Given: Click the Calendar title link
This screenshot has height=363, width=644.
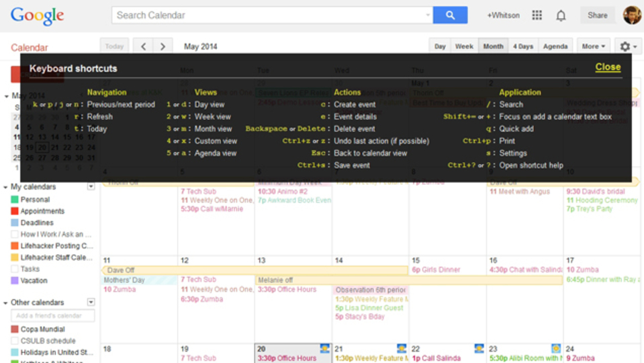Looking at the screenshot, I should point(29,48).
